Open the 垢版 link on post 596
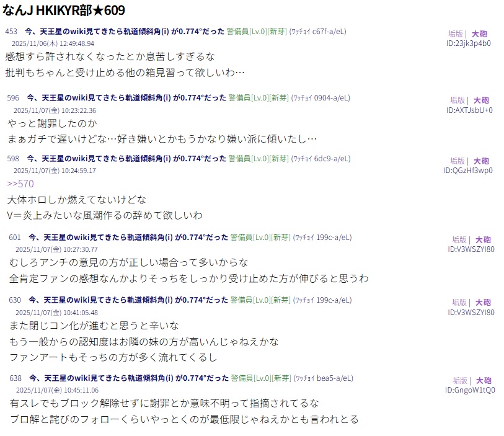Viewport: 504px width, 436px height. (458, 100)
